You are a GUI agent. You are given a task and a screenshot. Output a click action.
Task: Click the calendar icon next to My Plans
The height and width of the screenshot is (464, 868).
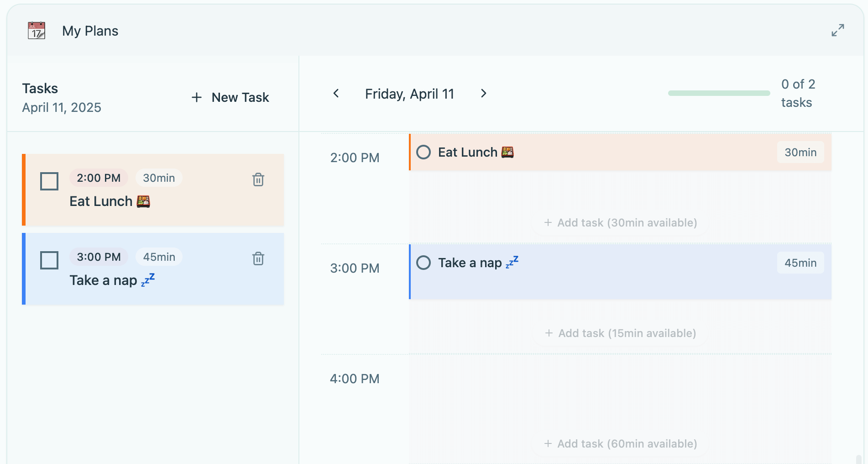click(x=36, y=30)
